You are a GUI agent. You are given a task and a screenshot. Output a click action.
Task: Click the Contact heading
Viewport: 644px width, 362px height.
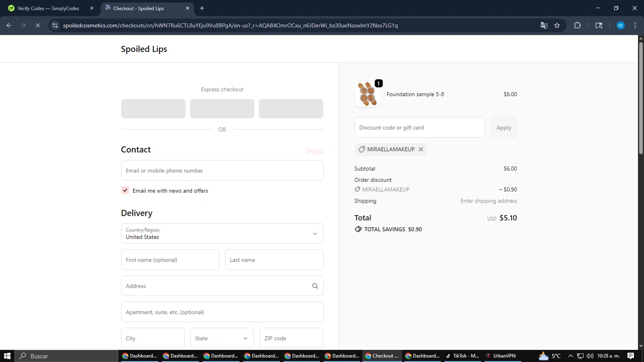136,150
